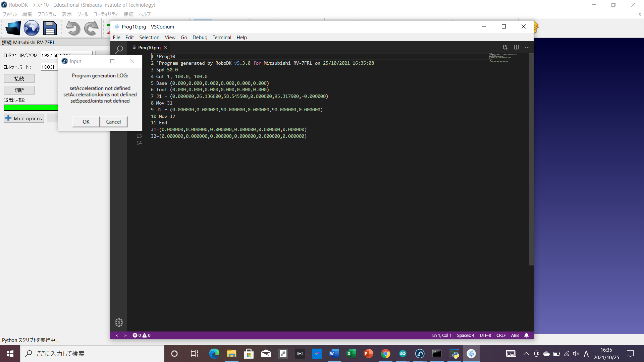Click the Redo arrow icon

(91, 28)
